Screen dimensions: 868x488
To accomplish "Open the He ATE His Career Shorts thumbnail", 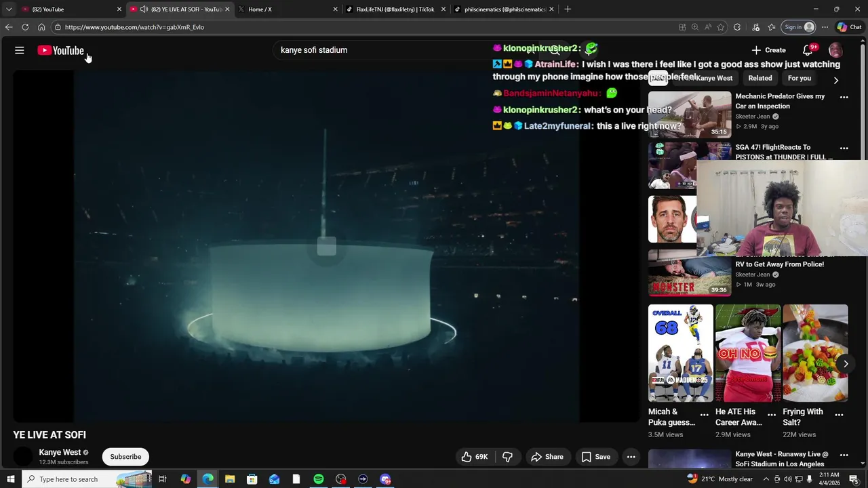I will coord(748,353).
